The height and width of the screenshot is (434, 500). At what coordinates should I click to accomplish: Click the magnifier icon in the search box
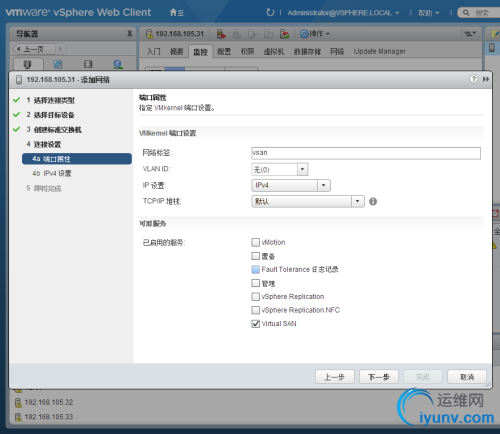[466, 13]
